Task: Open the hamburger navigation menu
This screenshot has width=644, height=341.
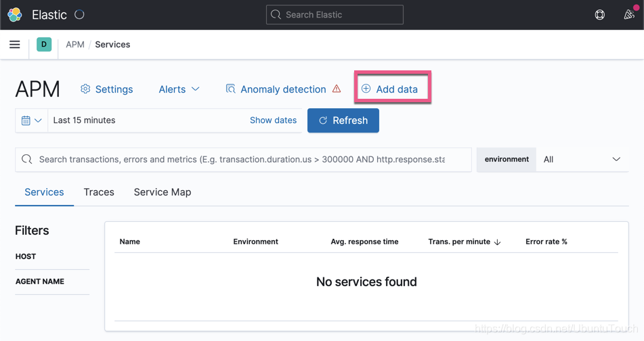Action: 15,45
